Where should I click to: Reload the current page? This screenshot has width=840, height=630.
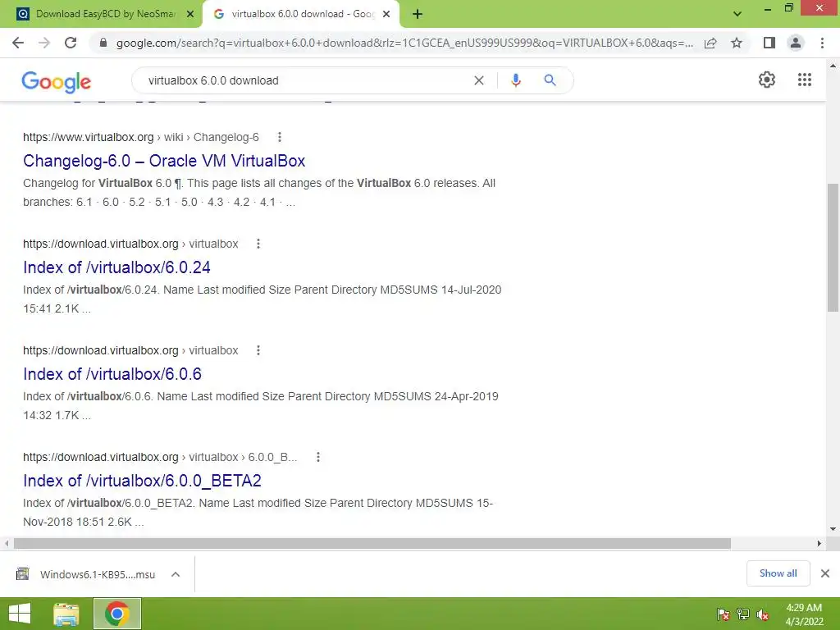point(71,43)
